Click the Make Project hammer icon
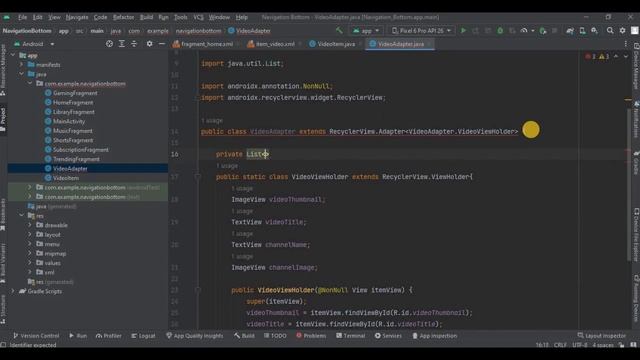Viewport: 640px width, 360px height. click(x=339, y=31)
